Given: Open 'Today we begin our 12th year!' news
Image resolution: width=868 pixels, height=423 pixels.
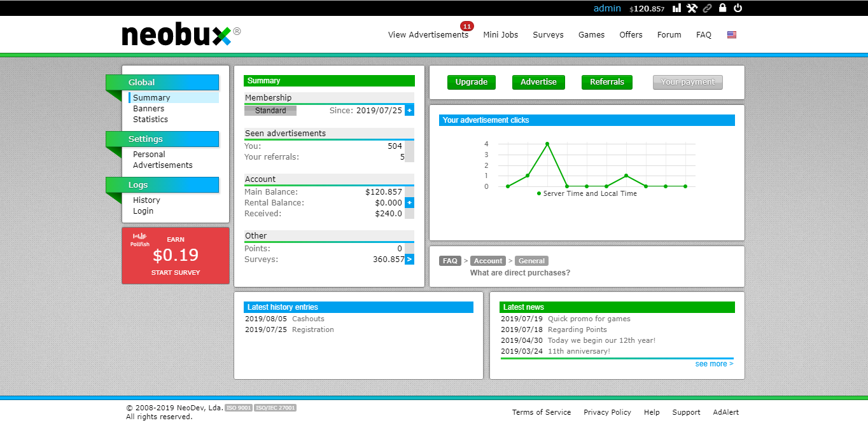Looking at the screenshot, I should coord(601,340).
